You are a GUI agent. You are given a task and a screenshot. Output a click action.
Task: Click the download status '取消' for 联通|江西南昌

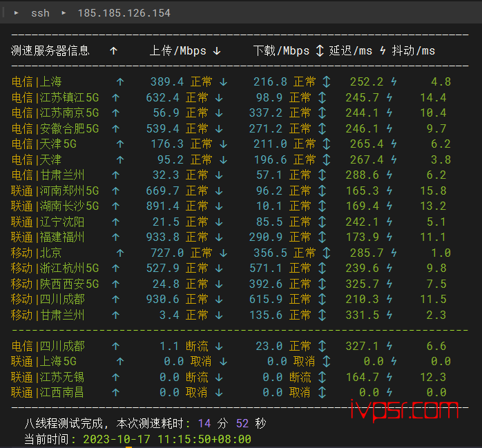[x=300, y=392]
